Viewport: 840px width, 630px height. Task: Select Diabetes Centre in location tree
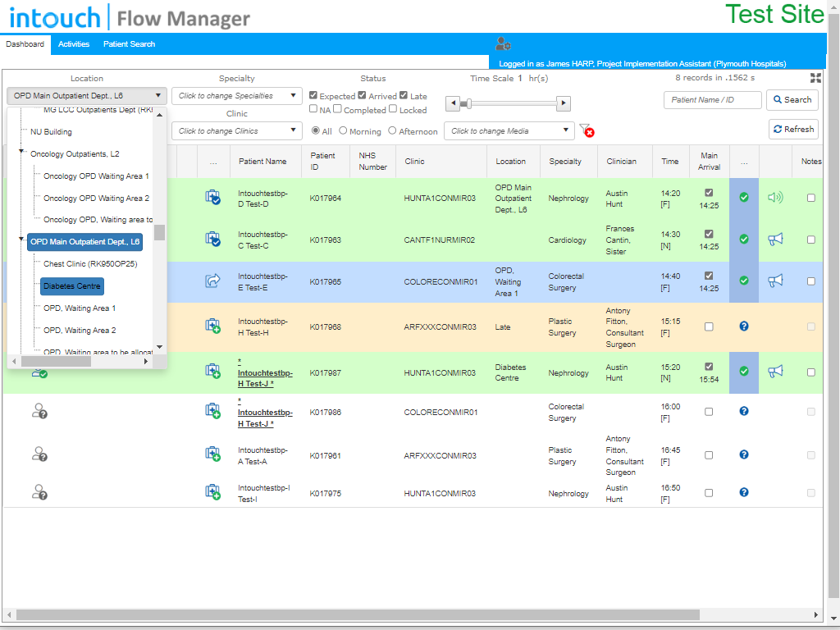coord(72,286)
